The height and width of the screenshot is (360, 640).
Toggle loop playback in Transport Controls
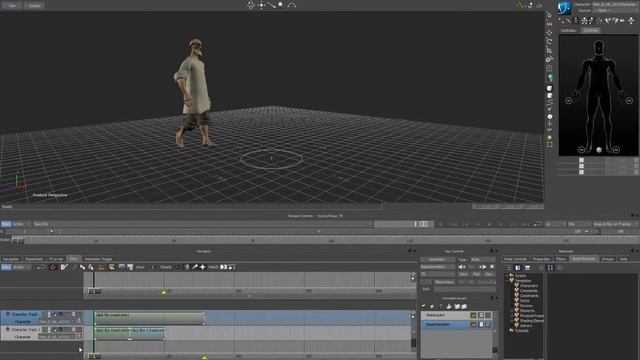[x=538, y=224]
